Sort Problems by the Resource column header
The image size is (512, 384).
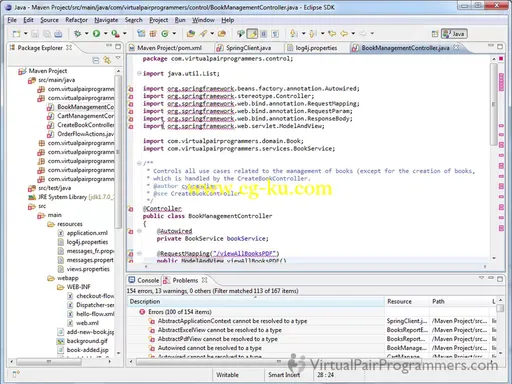(x=407, y=301)
